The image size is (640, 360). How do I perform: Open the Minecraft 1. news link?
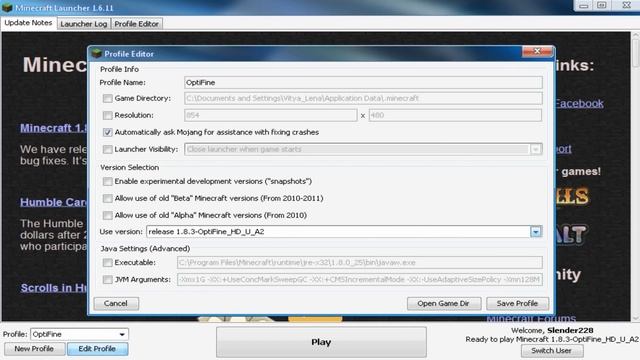53,128
